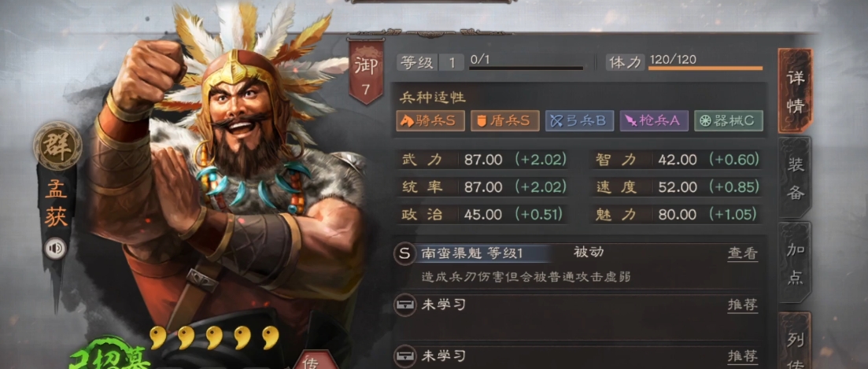Mute the Meng Huo voice speaker icon
The image size is (868, 369).
coord(55,248)
